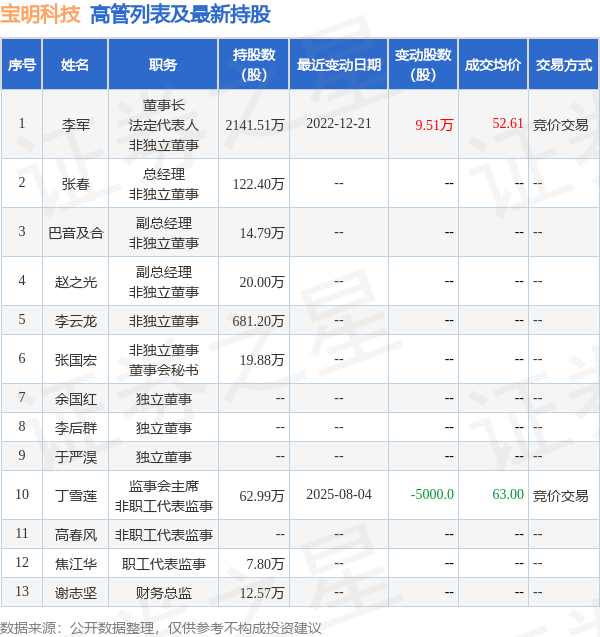
Task: Select the 序号 column header
Action: click(22, 64)
